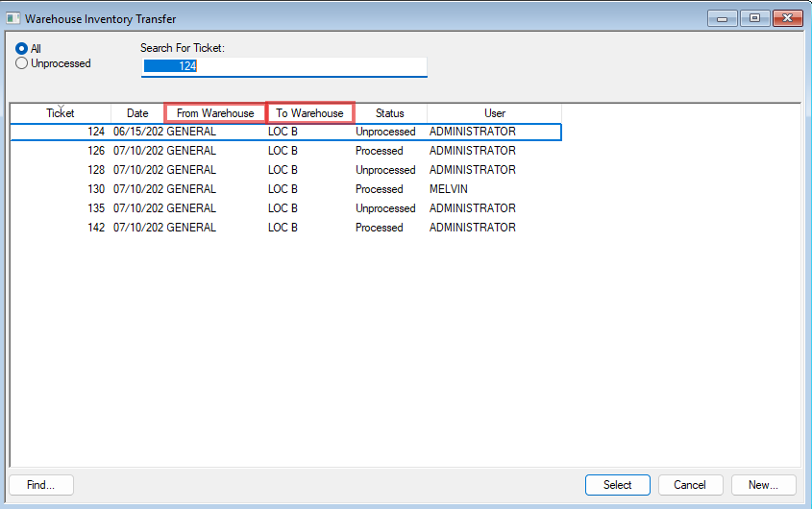Sort by the Date column header
The width and height of the screenshot is (812, 509).
[x=137, y=113]
